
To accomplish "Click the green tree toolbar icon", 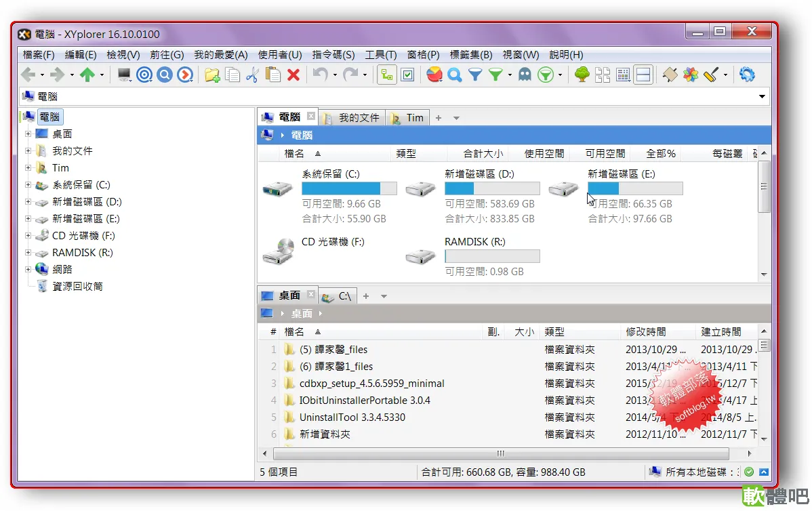I will (582, 75).
